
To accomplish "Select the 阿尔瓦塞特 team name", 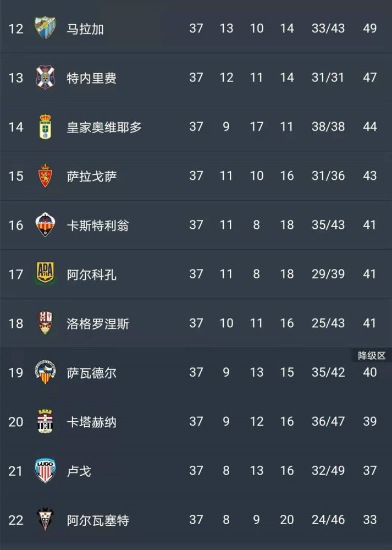I will [x=98, y=520].
